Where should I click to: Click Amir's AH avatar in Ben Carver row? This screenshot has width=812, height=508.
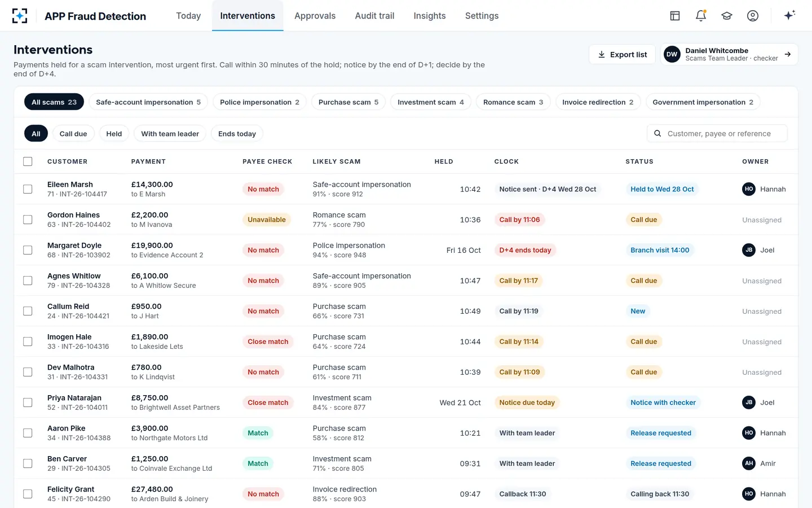pos(749,463)
